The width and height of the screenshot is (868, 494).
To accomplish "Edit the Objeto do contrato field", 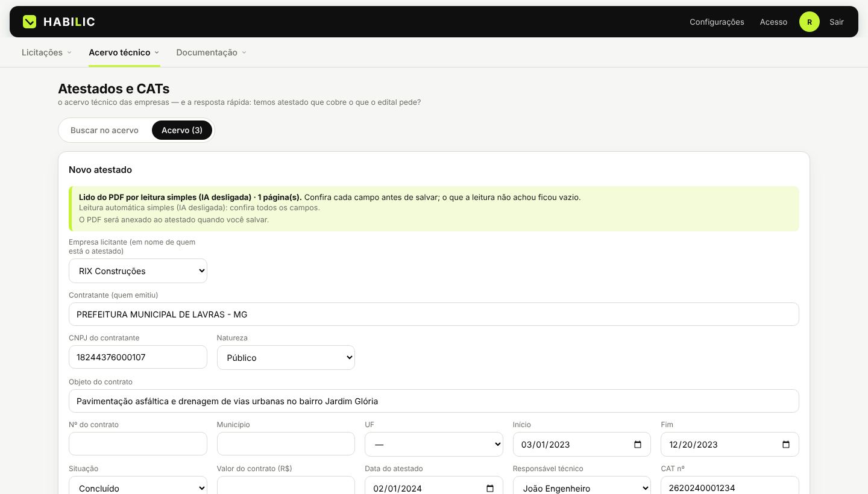I will pyautogui.click(x=434, y=401).
